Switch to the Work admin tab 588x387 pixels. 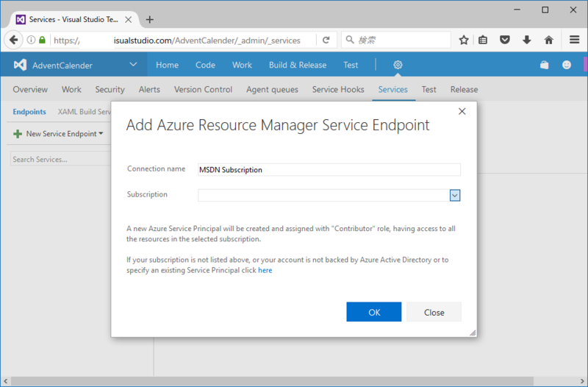[x=71, y=89]
